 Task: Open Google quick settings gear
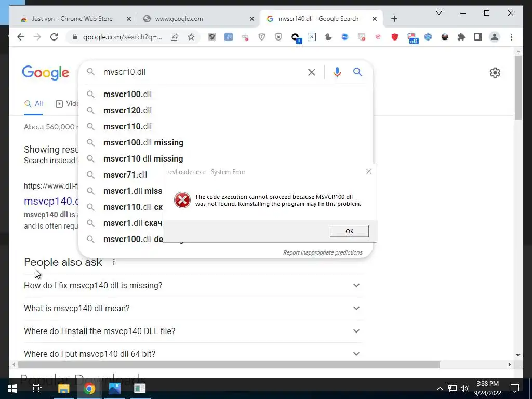coord(495,73)
